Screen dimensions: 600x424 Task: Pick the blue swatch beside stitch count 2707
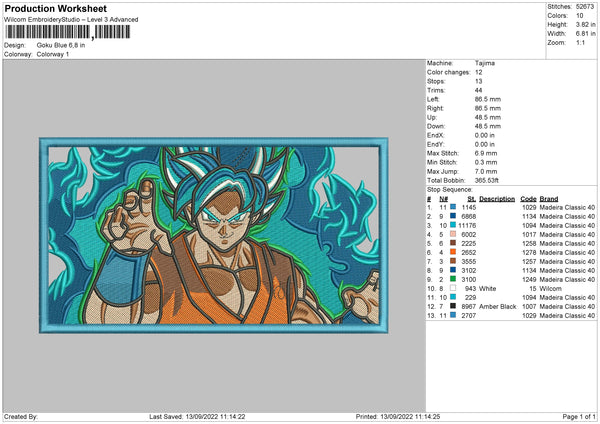pos(453,315)
